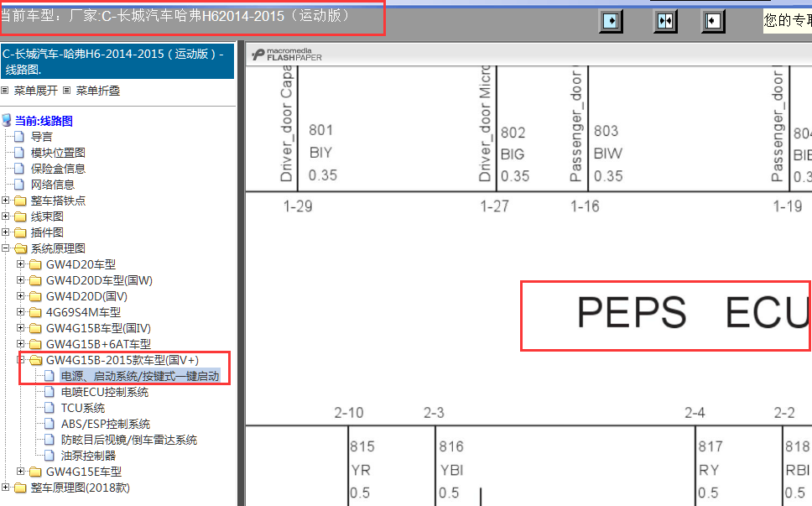
Task: Open the 导言 document
Action: tap(41, 137)
